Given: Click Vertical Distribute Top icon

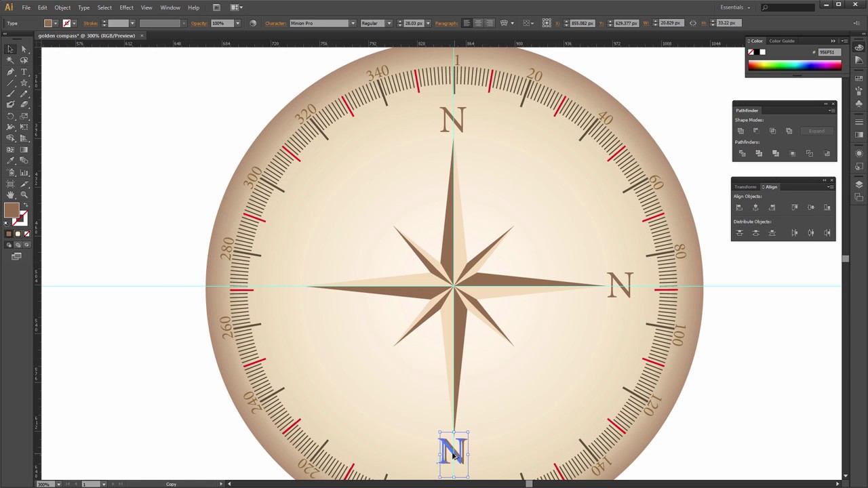Looking at the screenshot, I should [739, 232].
